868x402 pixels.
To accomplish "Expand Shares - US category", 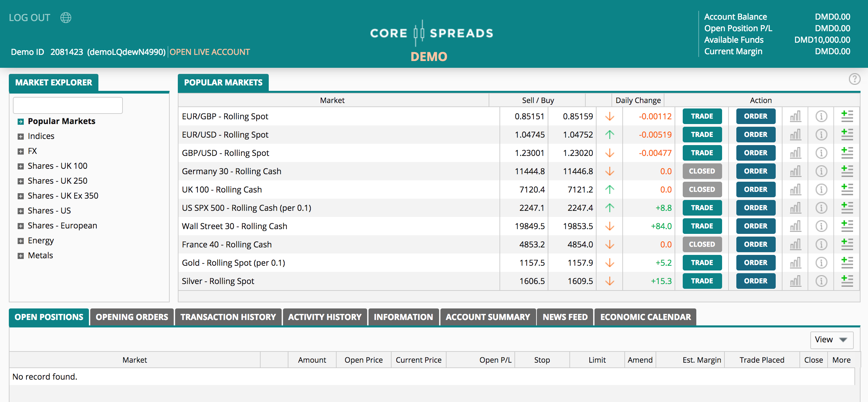I will pyautogui.click(x=21, y=211).
